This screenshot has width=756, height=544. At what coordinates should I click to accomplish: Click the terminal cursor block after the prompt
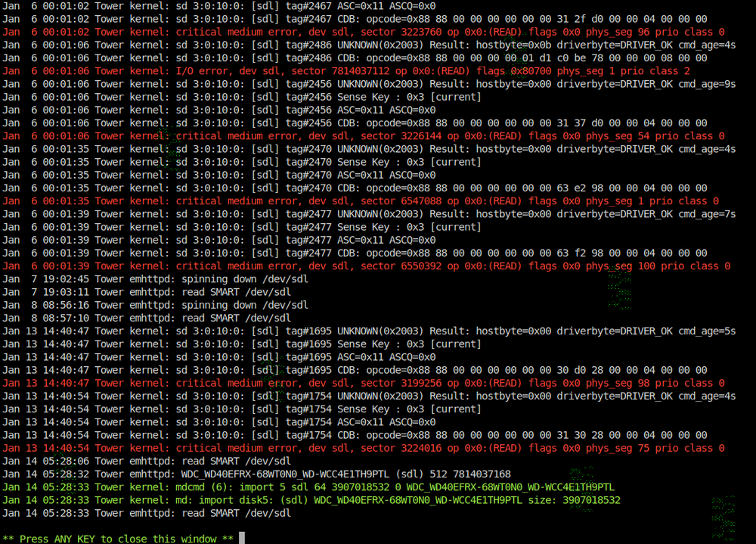click(x=242, y=538)
